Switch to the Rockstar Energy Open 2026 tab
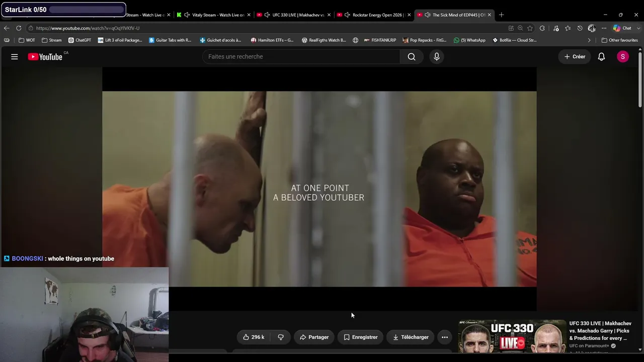 tap(374, 15)
